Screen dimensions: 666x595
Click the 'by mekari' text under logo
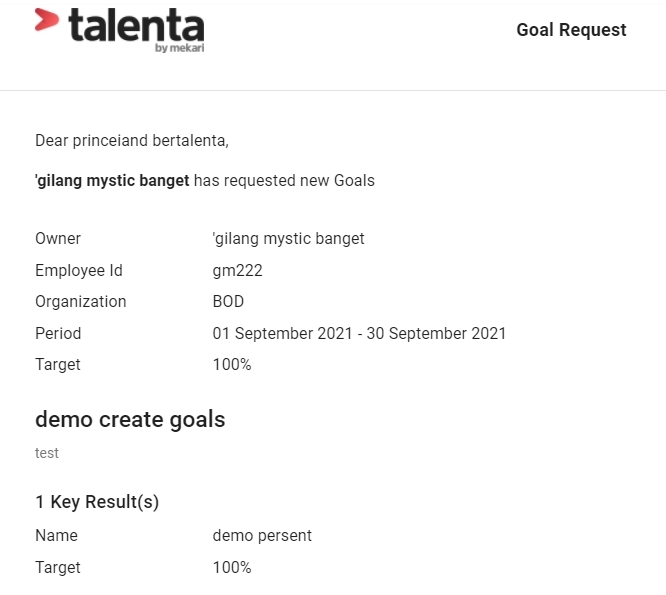(180, 48)
